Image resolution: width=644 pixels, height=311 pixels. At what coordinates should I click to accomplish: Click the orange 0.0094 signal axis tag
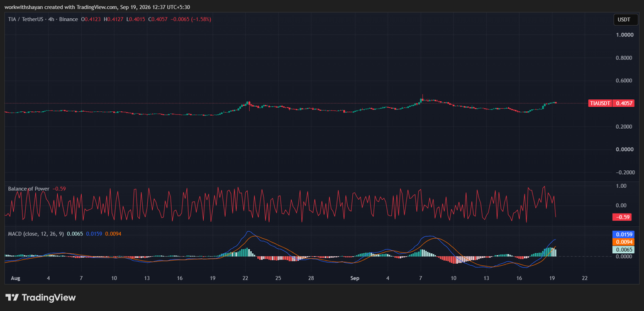point(623,242)
